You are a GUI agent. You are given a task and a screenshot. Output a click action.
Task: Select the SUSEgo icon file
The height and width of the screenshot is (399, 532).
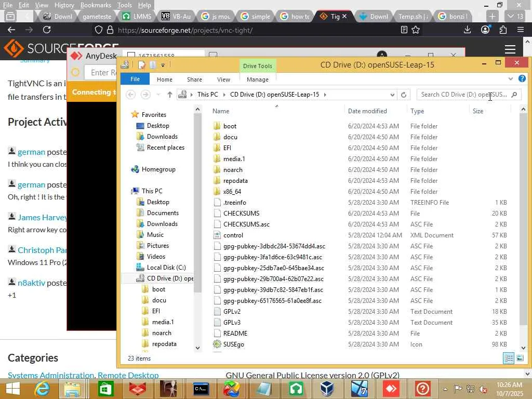(x=233, y=344)
